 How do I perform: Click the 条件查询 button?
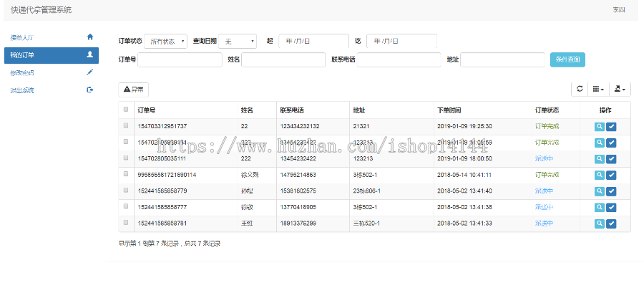tap(567, 59)
